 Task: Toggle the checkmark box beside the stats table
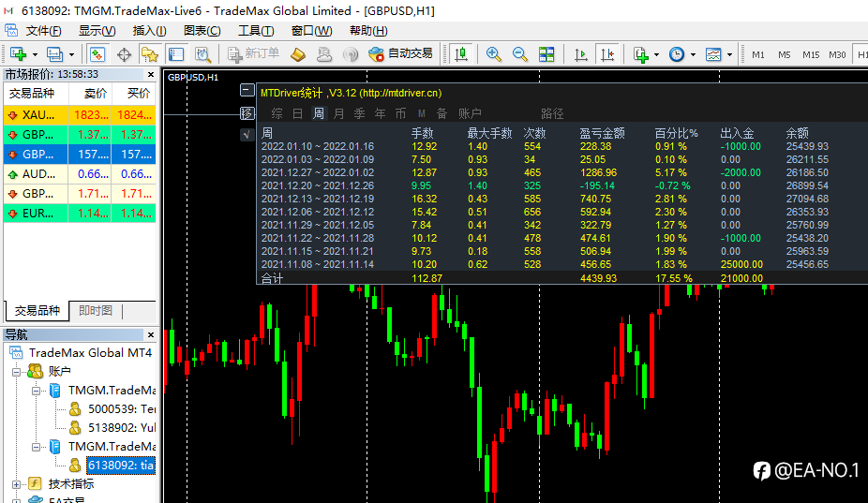coord(247,135)
